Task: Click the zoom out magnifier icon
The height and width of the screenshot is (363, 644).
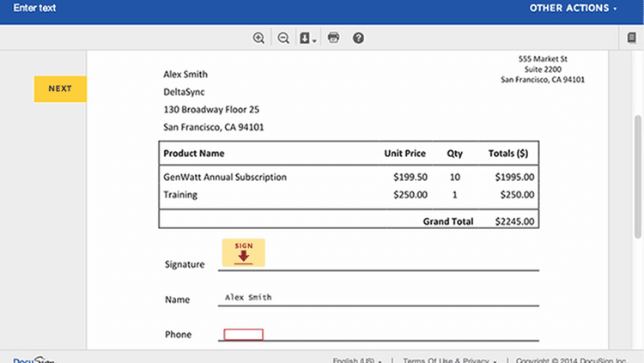Action: click(x=283, y=38)
